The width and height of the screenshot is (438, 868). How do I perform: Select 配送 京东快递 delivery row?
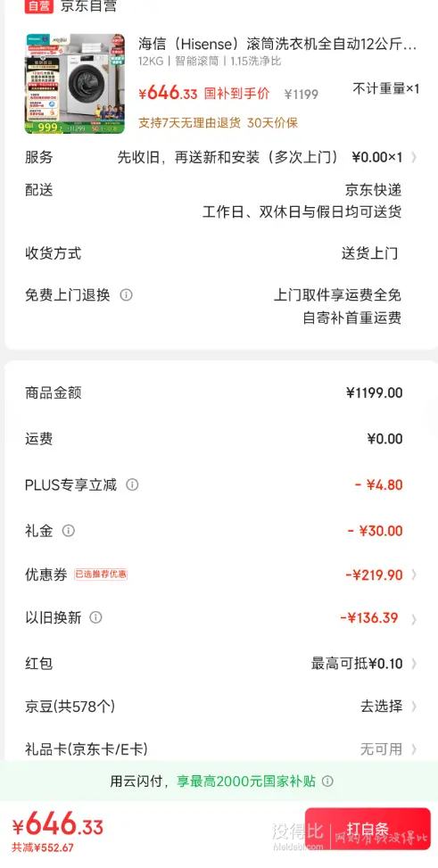[x=213, y=201]
